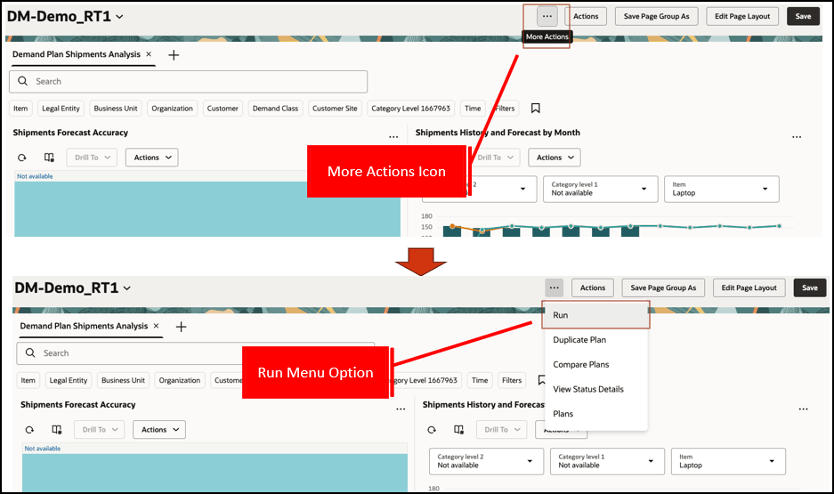Refresh Shipments History chart in lower screenshot
This screenshot has width=834, height=494.
[x=431, y=430]
